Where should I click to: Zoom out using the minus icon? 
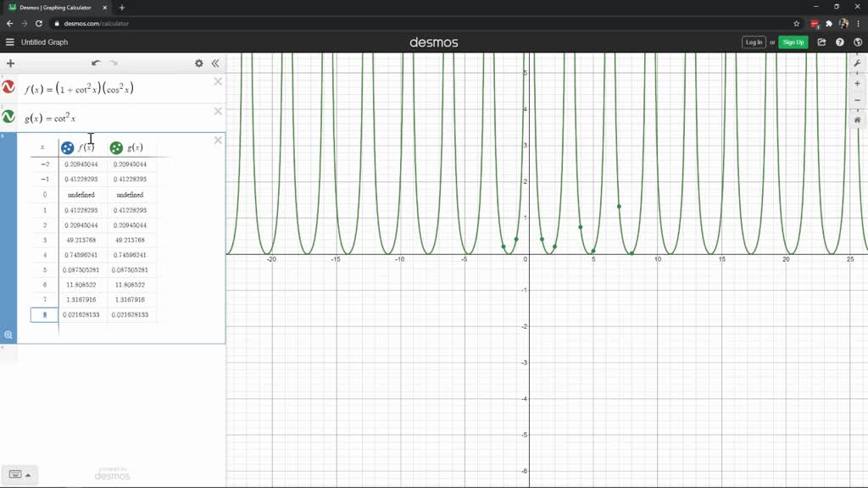click(857, 101)
